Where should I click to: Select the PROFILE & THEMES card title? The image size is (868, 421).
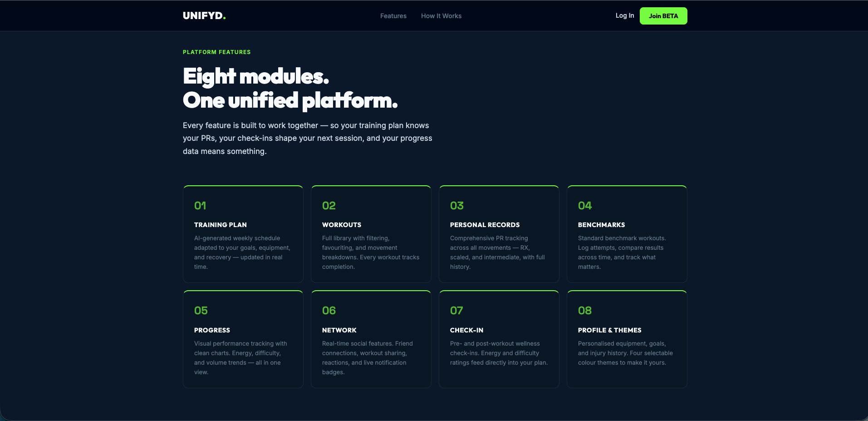tap(610, 330)
